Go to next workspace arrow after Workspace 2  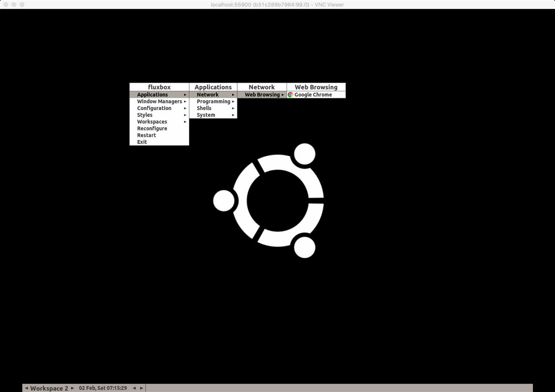[x=73, y=388]
